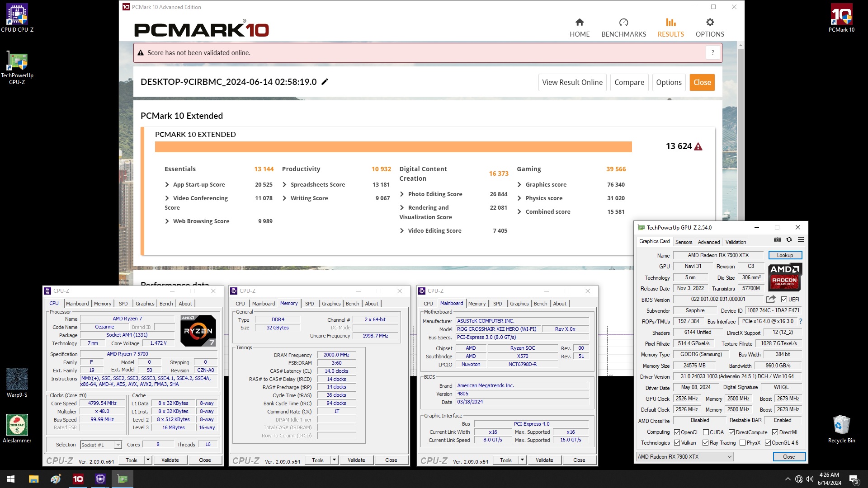Export the GPU-Z BIOS with the share icon
Image resolution: width=868 pixels, height=488 pixels.
click(x=771, y=299)
